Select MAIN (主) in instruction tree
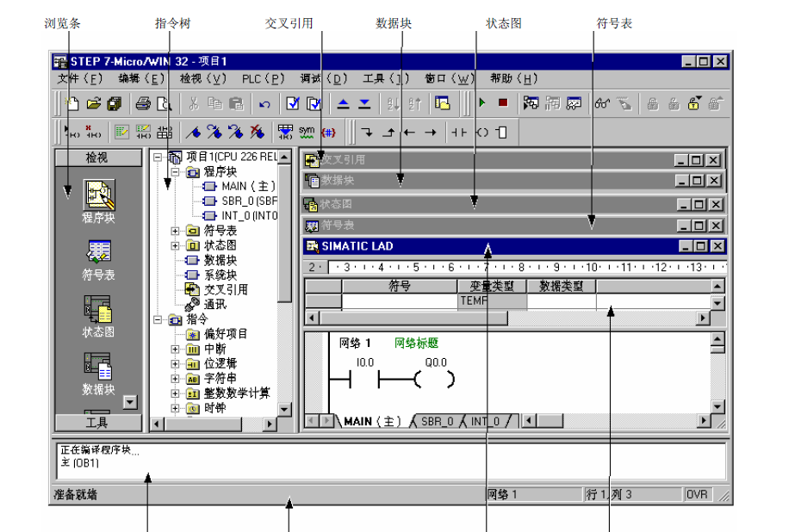Image resolution: width=795 pixels, height=532 pixels. click(245, 186)
